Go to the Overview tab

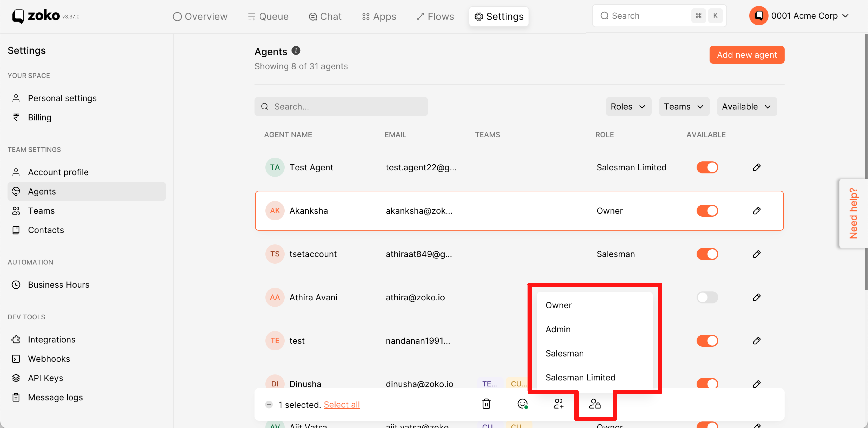coord(200,17)
